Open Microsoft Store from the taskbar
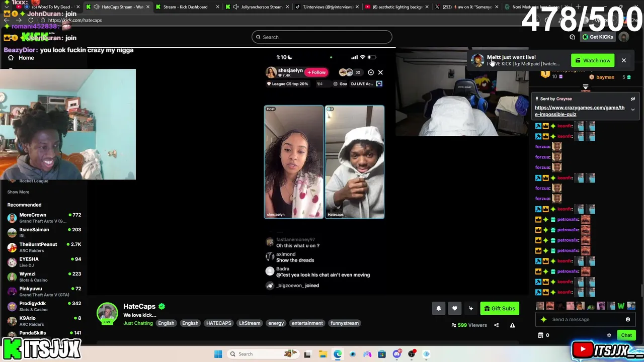This screenshot has width=644, height=362. pos(382,354)
